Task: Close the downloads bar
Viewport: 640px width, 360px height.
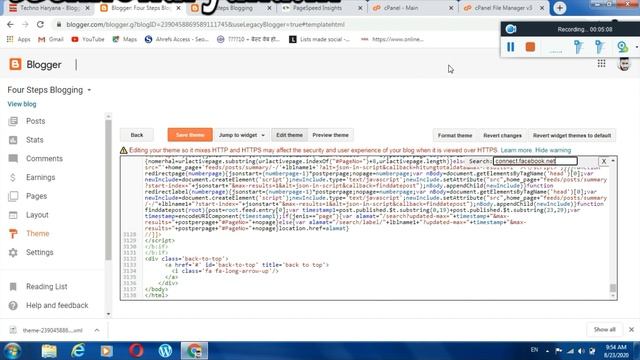Action: tap(631, 329)
